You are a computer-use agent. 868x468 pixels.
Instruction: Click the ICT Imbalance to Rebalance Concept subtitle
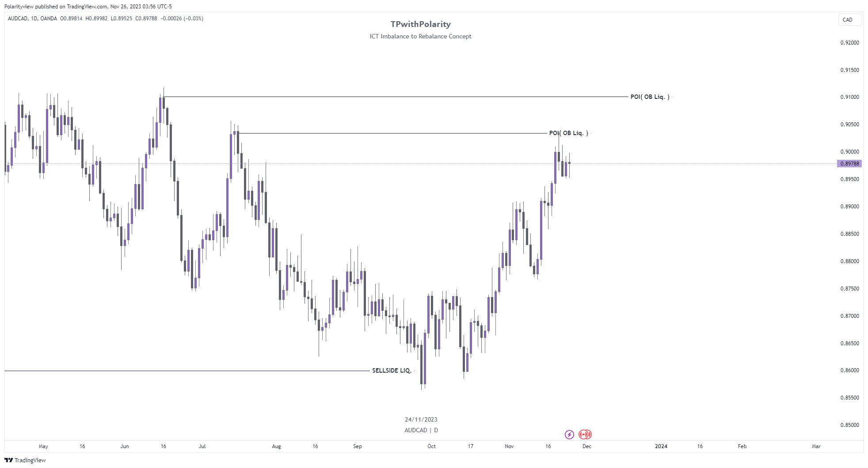point(420,36)
